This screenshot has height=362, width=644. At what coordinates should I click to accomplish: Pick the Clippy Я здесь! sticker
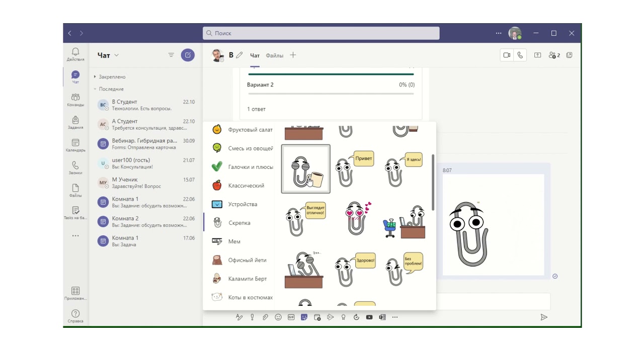[x=404, y=169]
